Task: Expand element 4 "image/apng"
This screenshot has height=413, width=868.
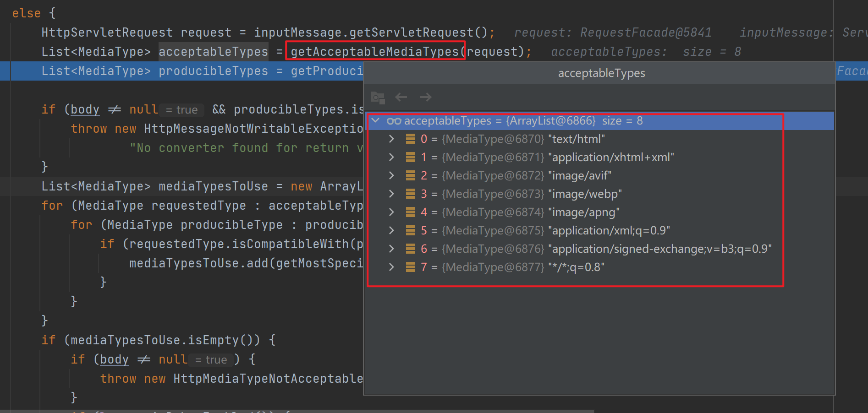Action: [x=391, y=212]
